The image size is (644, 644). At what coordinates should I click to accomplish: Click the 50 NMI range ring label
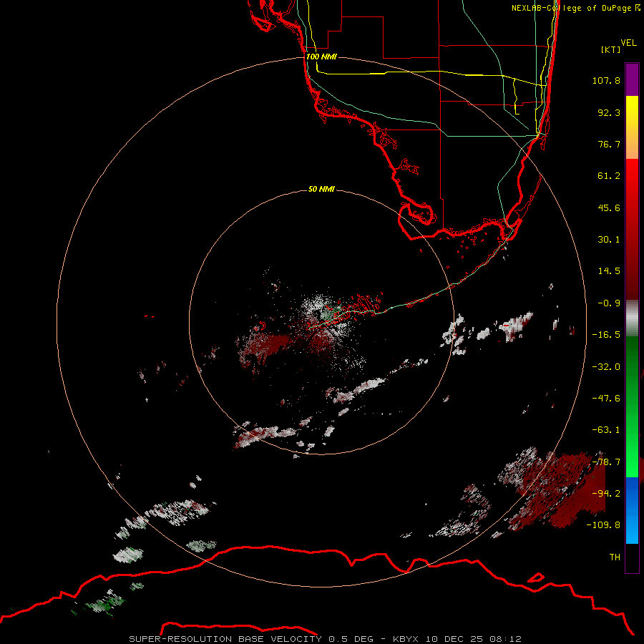click(321, 190)
